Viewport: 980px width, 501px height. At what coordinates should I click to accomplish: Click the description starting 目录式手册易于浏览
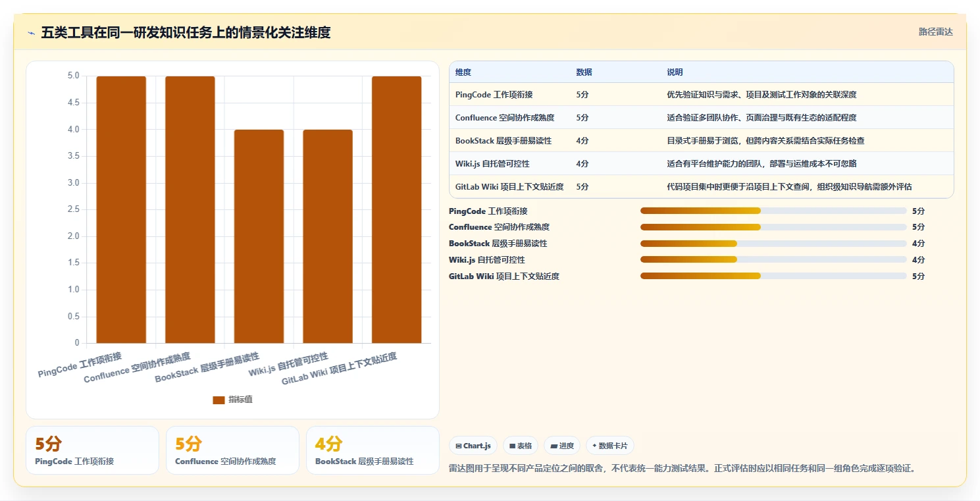pyautogui.click(x=765, y=141)
